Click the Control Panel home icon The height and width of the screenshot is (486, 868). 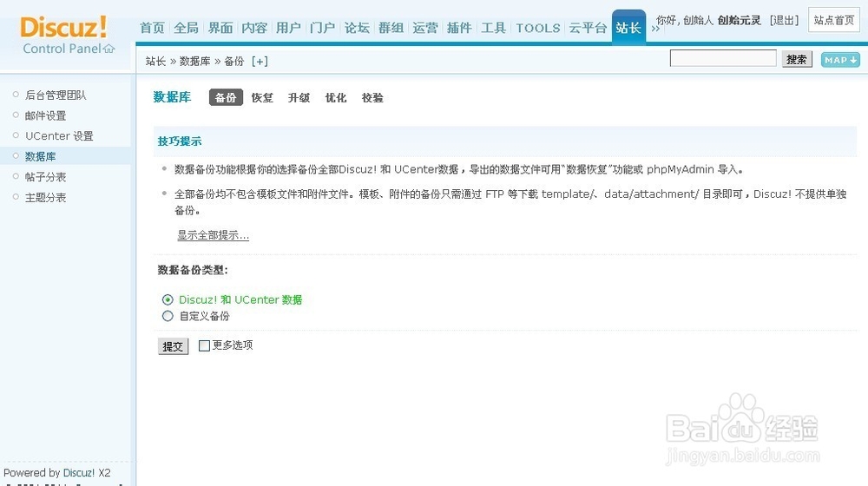point(109,49)
